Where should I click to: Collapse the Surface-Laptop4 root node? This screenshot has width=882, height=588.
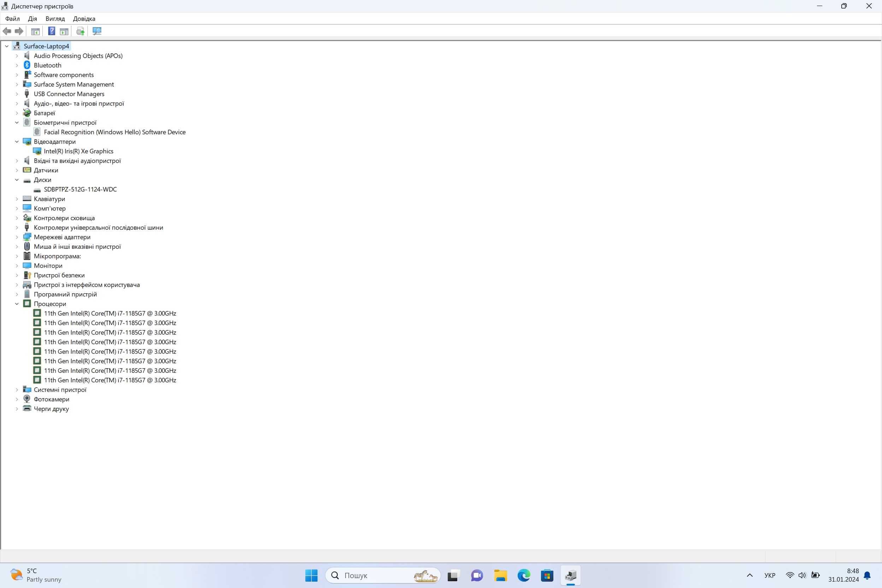pos(6,46)
